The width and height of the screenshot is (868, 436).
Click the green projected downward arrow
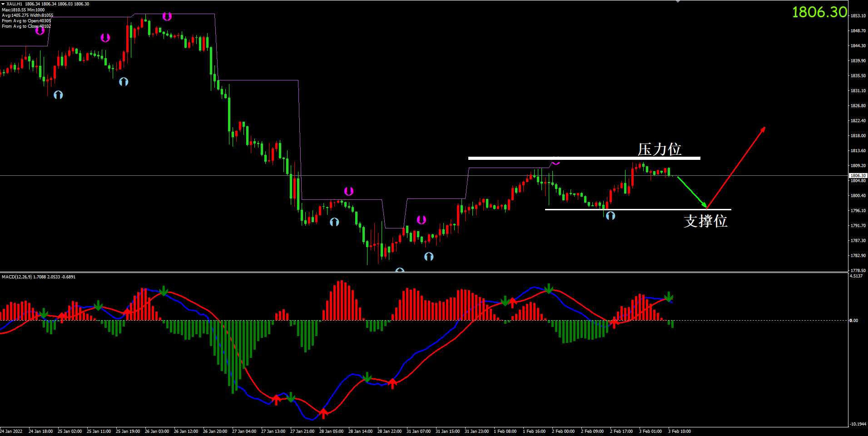point(692,192)
